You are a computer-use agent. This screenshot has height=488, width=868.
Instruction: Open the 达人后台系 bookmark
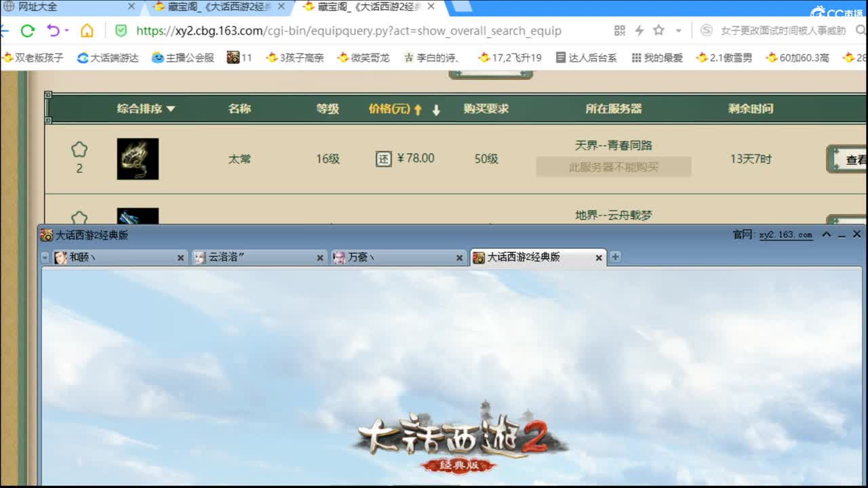pyautogui.click(x=587, y=58)
